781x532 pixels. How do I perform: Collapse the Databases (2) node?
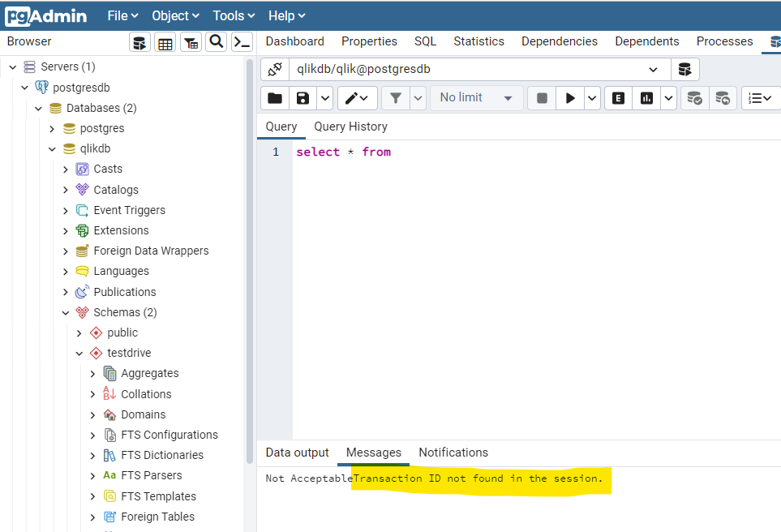[x=38, y=108]
